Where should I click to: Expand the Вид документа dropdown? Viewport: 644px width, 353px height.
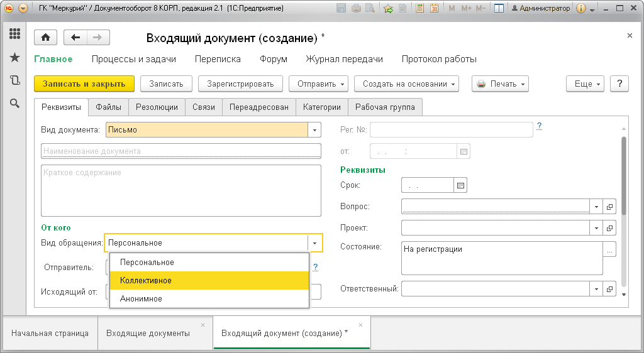point(314,130)
